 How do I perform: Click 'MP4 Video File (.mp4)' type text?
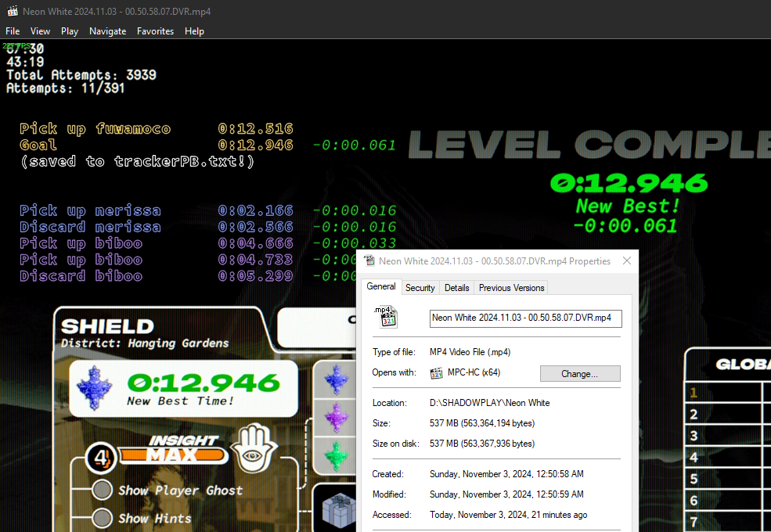(x=470, y=352)
